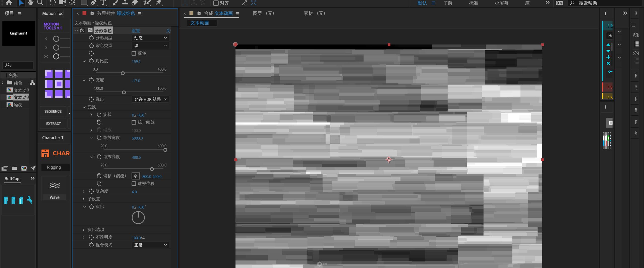Click 重置 to reset the fractal noise effect
The width and height of the screenshot is (644, 268).
coord(136,31)
